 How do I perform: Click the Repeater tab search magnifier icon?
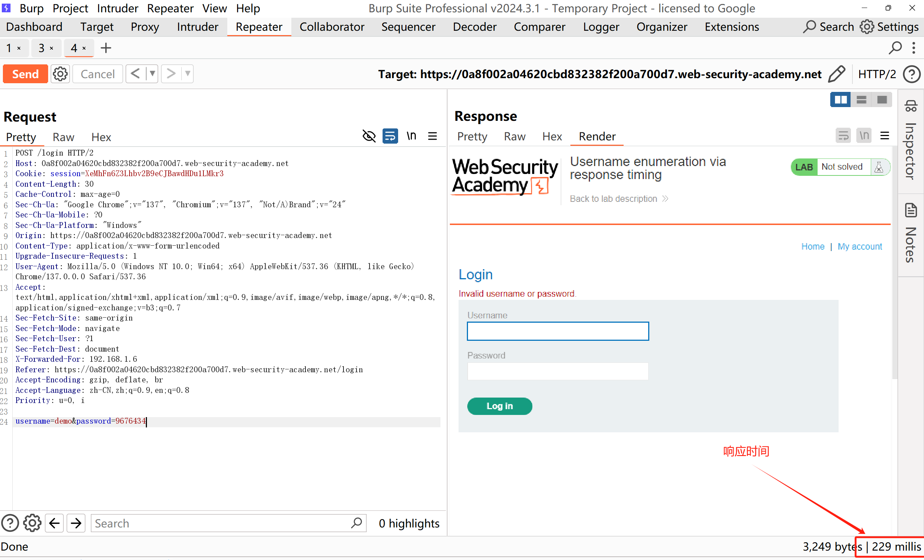coord(895,48)
